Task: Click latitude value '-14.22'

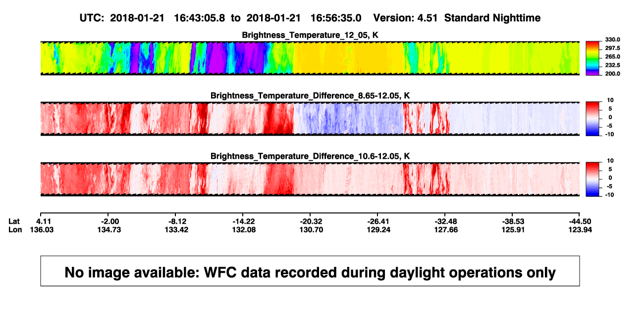Action: (243, 221)
